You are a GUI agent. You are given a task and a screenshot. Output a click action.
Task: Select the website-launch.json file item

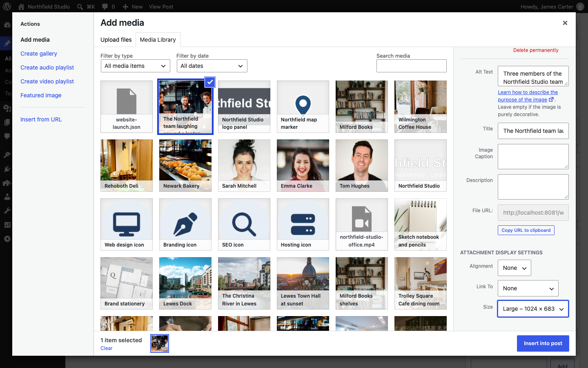click(127, 107)
